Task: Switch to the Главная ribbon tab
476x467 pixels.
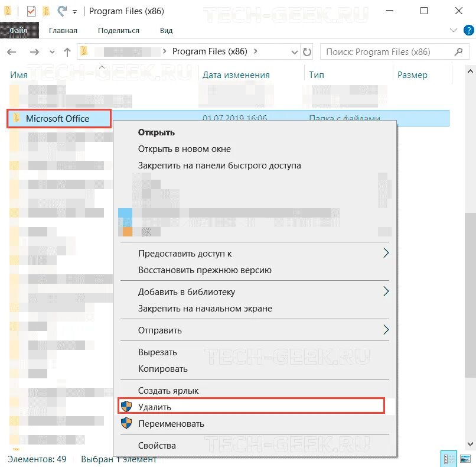Action: (x=63, y=31)
